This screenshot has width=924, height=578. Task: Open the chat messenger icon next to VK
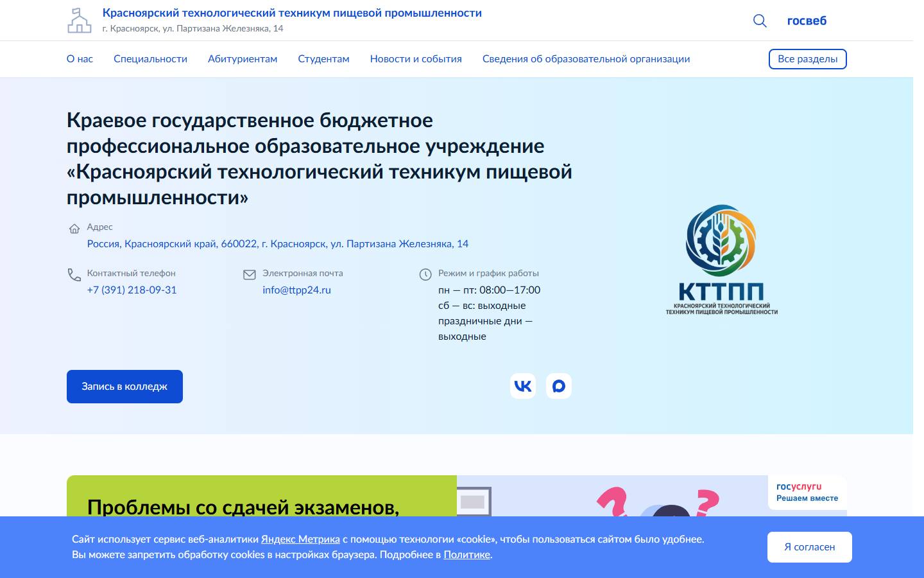pos(559,386)
